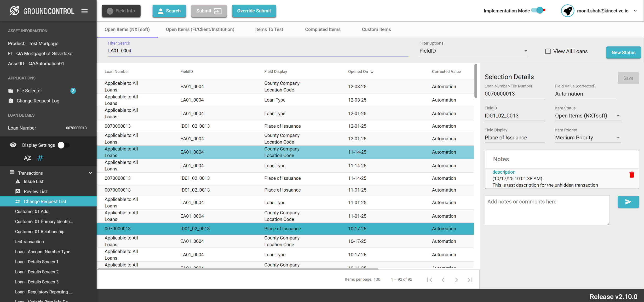The height and width of the screenshot is (302, 644).
Task: Collapse the Transactions section chevron
Action: (x=91, y=173)
